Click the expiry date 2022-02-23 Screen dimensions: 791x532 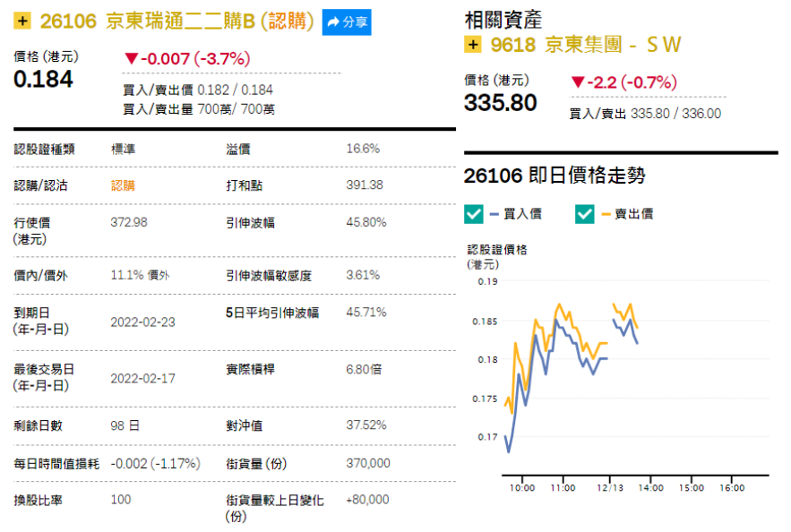[142, 322]
